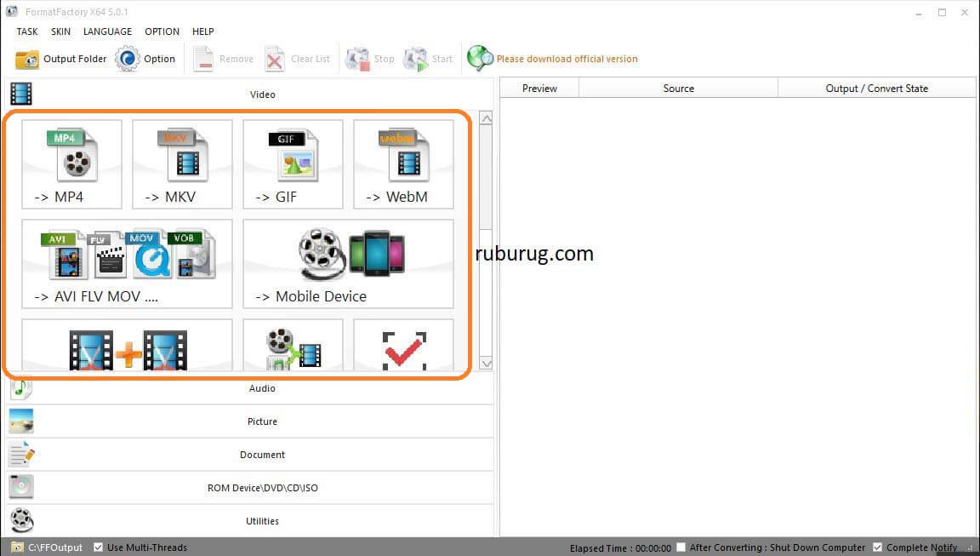Screen dimensions: 980x556
Task: Click the Start toolbar icon
Action: point(416,60)
